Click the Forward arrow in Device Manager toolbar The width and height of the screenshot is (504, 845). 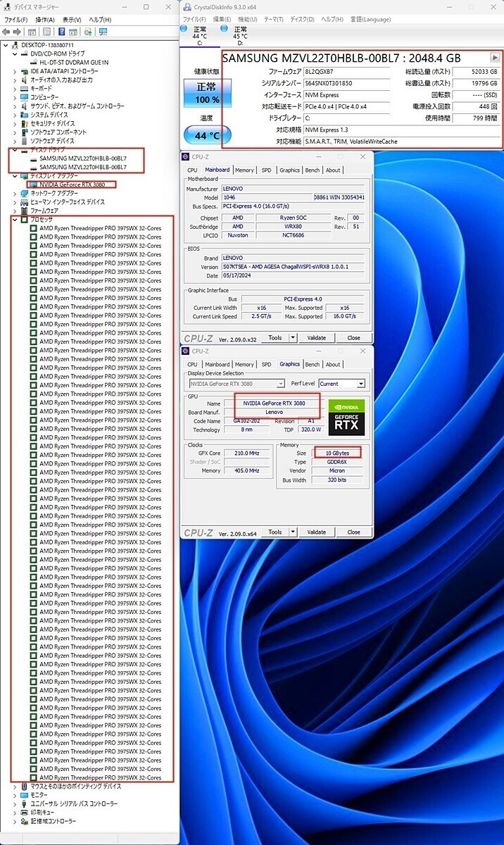pyautogui.click(x=17, y=32)
